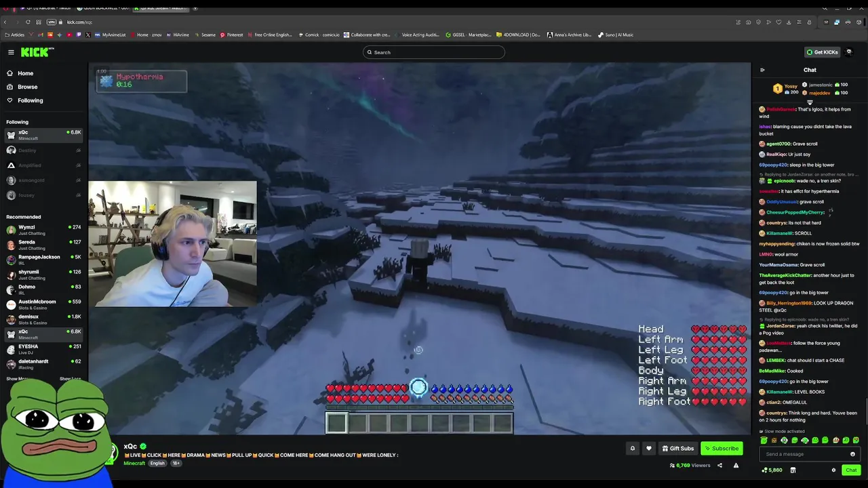Collapse the chat panel arrow

(762, 70)
